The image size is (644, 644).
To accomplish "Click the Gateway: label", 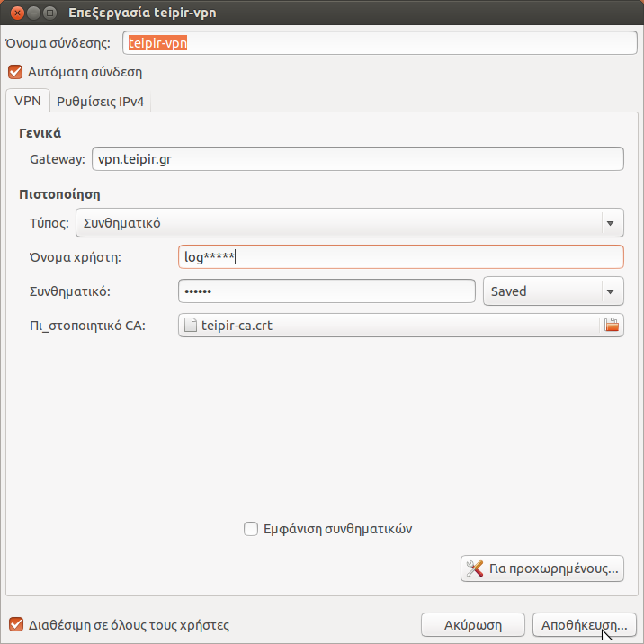I will tap(58, 159).
